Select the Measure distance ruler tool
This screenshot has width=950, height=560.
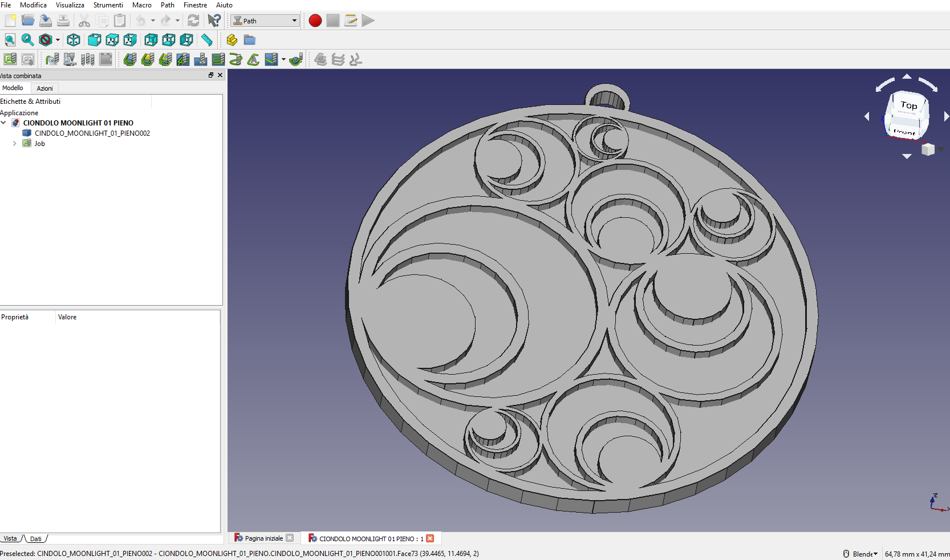(x=207, y=40)
